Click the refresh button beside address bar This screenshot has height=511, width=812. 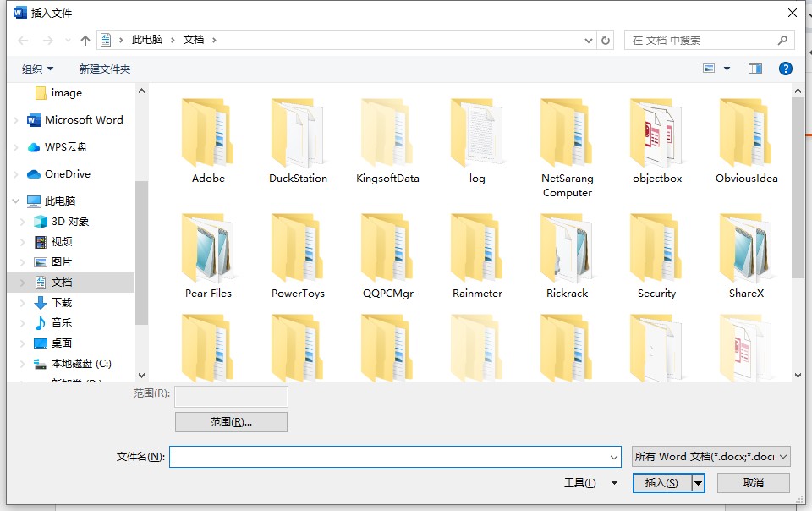[x=605, y=41]
